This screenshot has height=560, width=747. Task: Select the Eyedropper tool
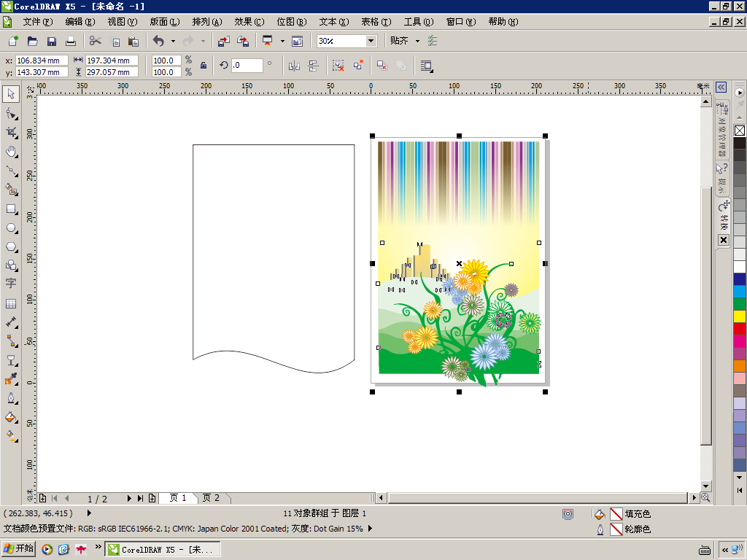pyautogui.click(x=11, y=379)
